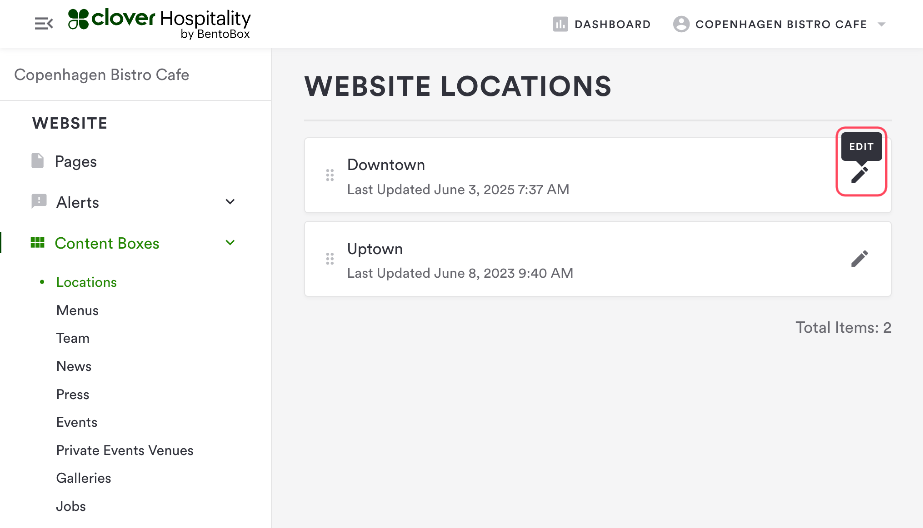Collapse the sidebar with the menu icon
Screen dimensions: 923x528
coord(44,23)
